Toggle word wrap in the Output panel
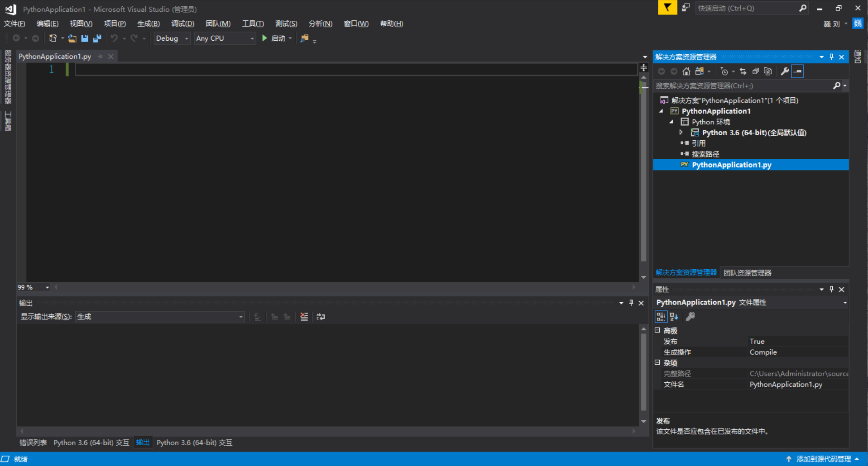The height and width of the screenshot is (466, 868). click(x=321, y=317)
